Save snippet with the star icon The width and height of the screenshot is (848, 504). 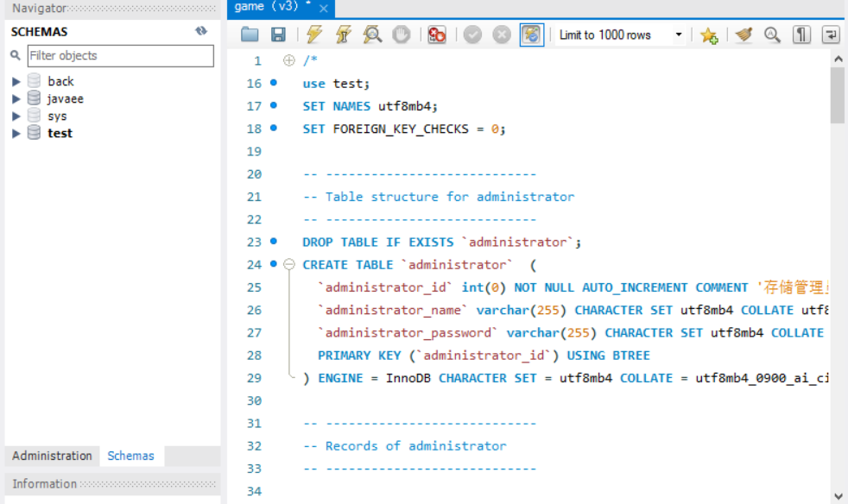click(x=708, y=35)
